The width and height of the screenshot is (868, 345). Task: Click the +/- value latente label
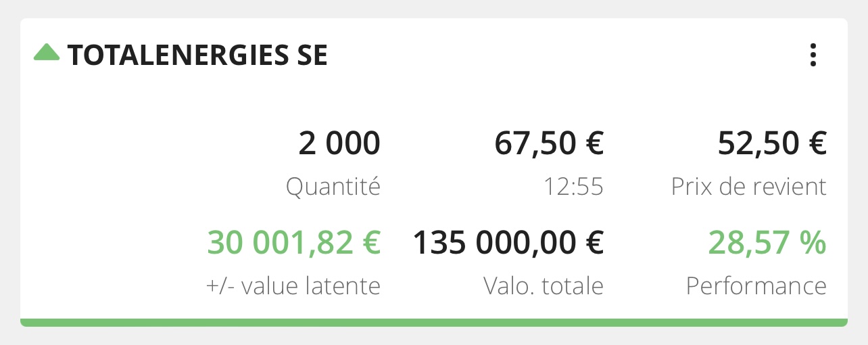coord(293,286)
